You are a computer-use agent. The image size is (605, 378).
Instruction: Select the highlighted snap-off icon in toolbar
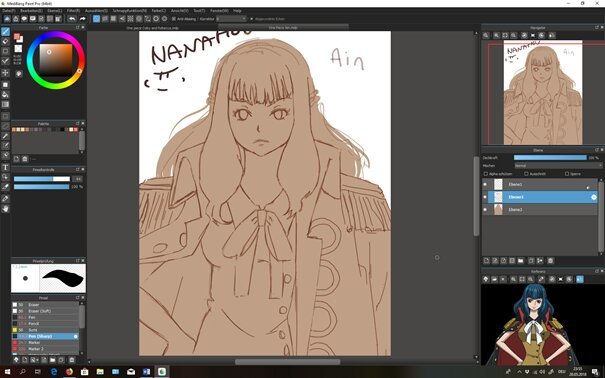pos(96,19)
